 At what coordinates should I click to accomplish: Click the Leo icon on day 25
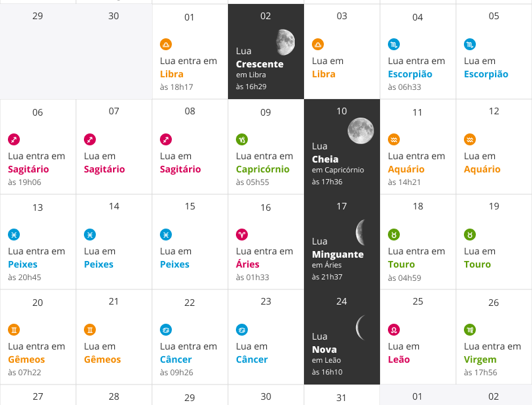[x=394, y=330]
